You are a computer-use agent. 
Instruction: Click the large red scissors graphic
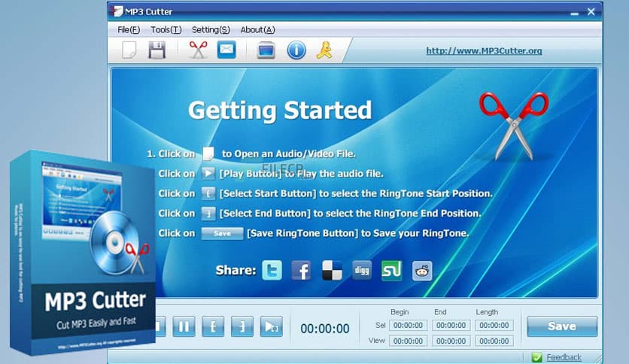(x=515, y=126)
